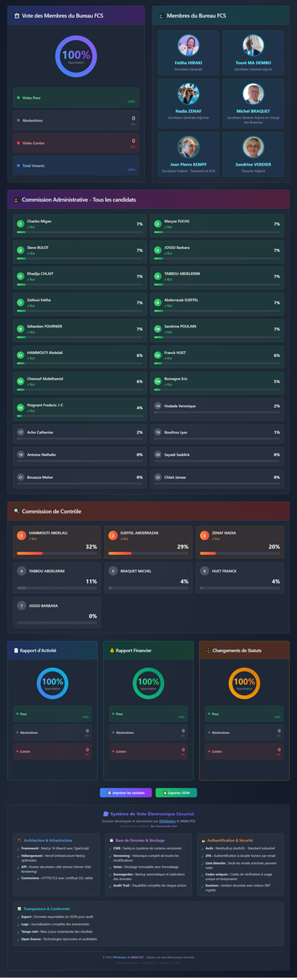This screenshot has height=980, width=297.
Task: Click Sandrine VERDIER's profile photo
Action: click(253, 147)
